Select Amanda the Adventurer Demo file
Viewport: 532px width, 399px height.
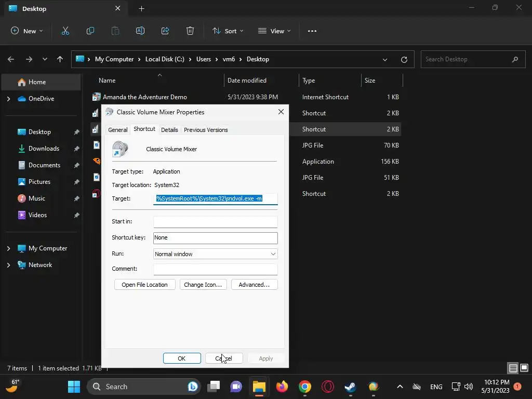click(x=145, y=97)
